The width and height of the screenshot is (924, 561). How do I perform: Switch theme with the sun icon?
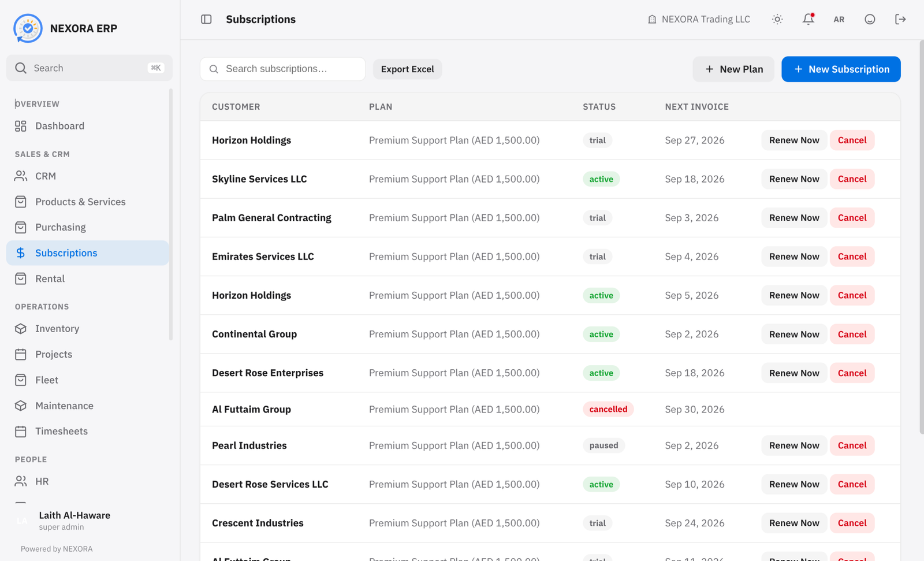777,19
